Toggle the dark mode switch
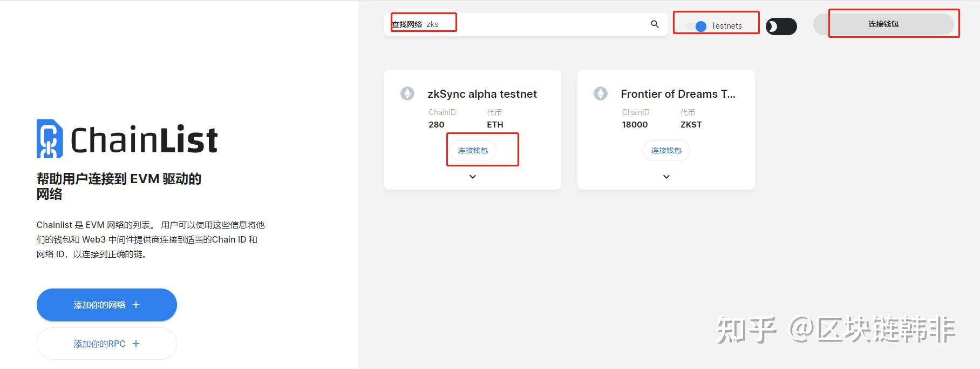 click(x=781, y=26)
